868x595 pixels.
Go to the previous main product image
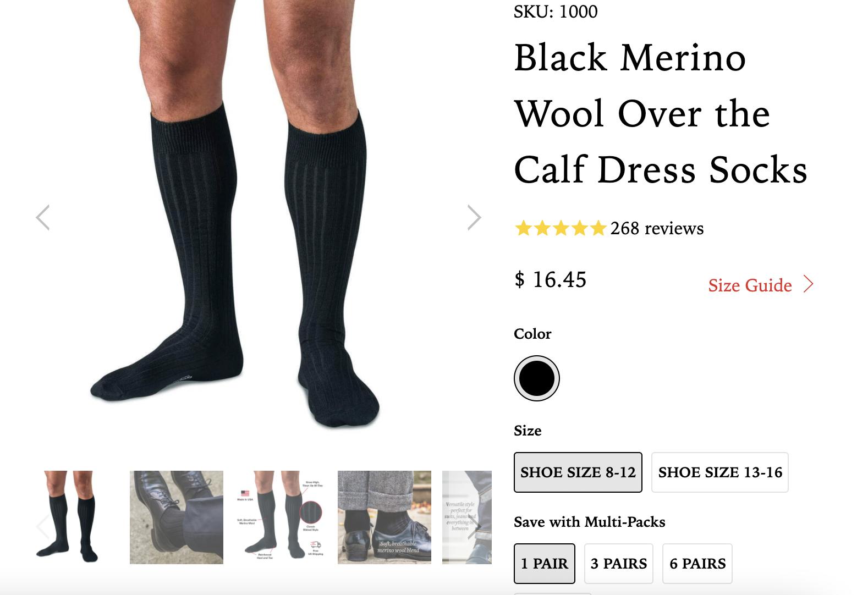(x=43, y=217)
